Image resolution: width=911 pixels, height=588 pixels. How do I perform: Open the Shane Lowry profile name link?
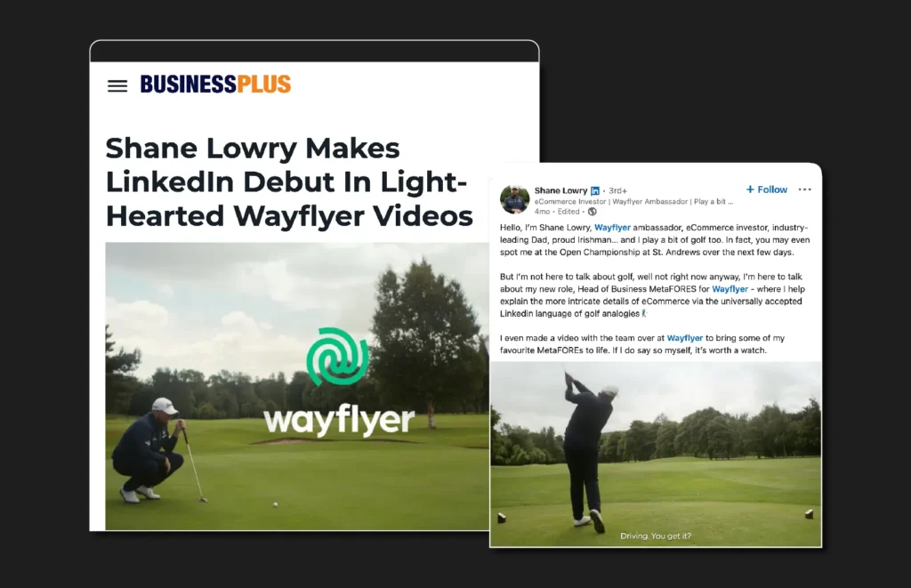[x=560, y=190]
